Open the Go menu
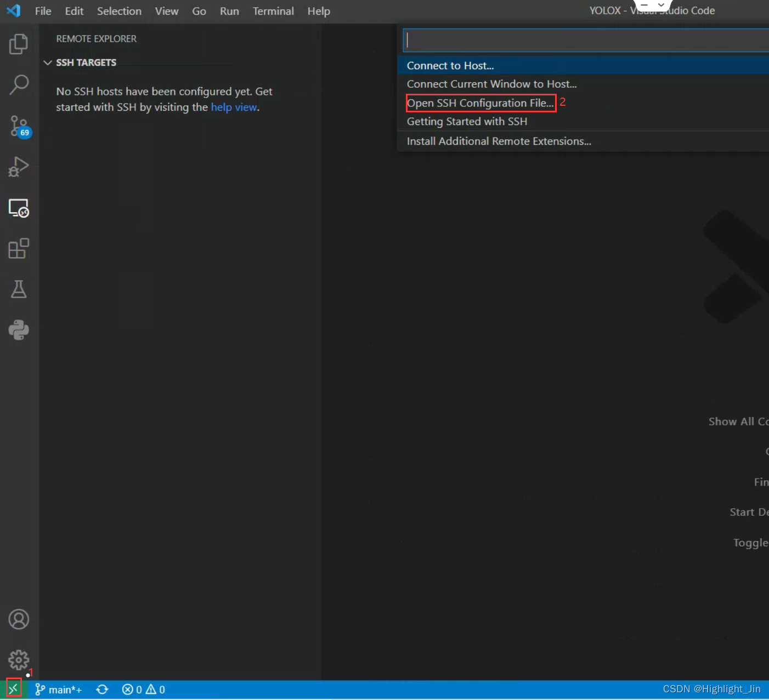 (x=199, y=11)
